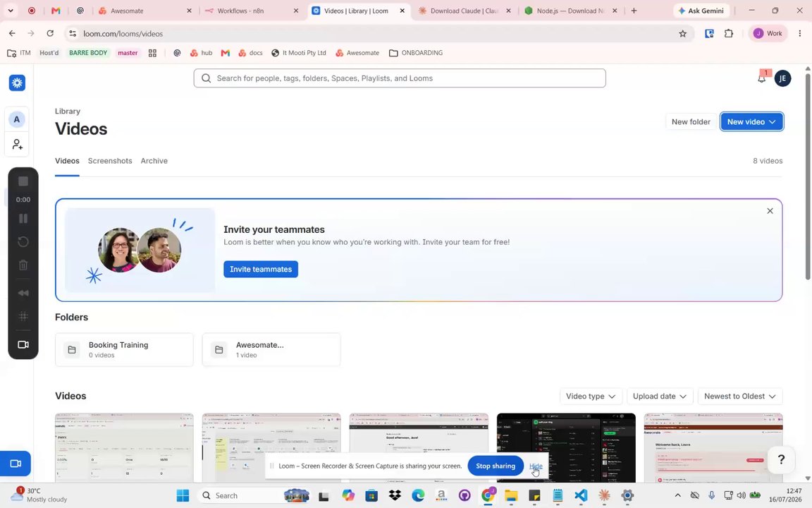Dismiss the Invite your teammates banner

(770, 211)
